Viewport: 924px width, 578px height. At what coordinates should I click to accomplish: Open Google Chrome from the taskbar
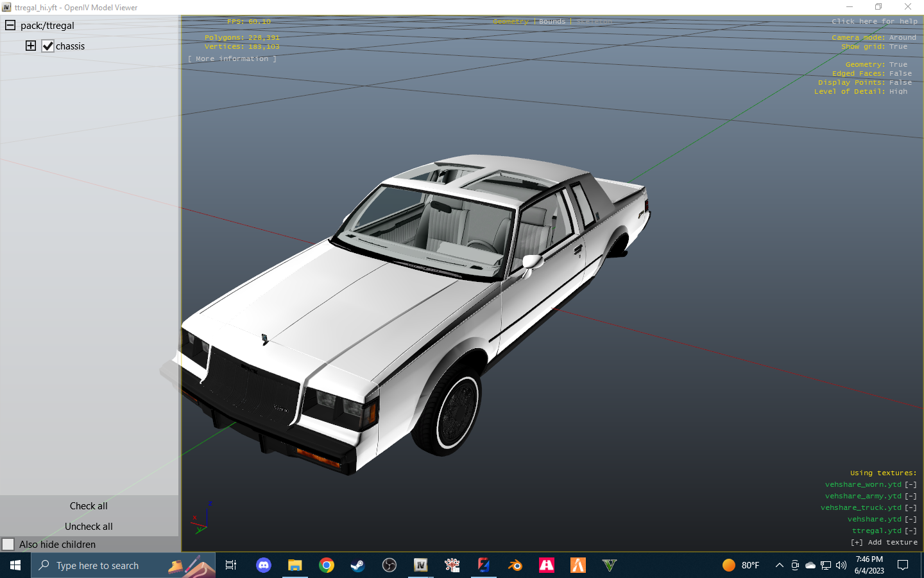tap(327, 565)
